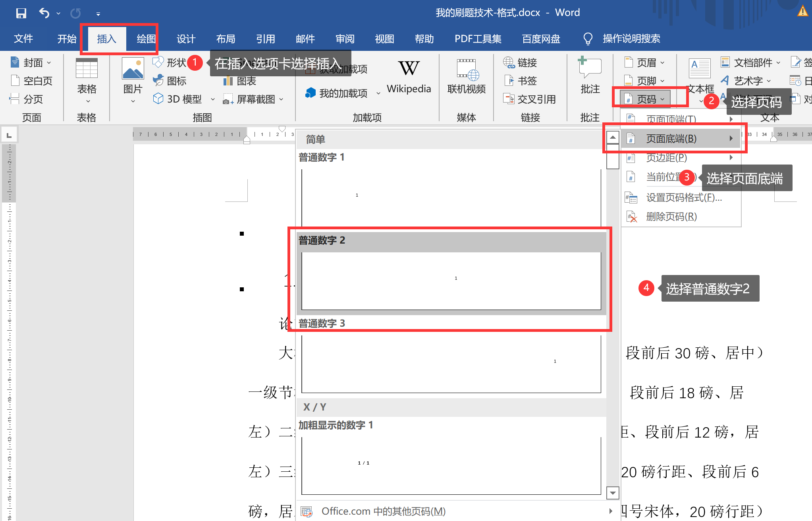
Task: Click the gallery scroll down arrow
Action: (x=613, y=493)
